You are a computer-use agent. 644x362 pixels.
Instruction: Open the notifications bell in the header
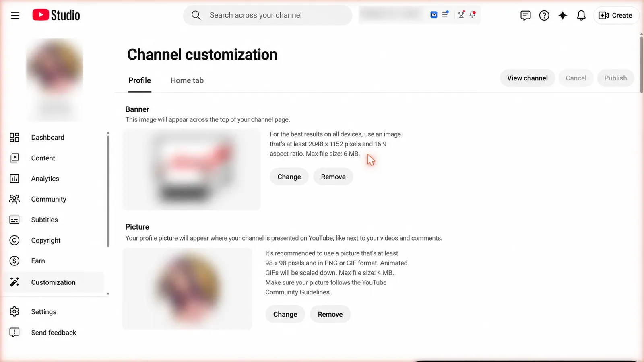pos(581,15)
